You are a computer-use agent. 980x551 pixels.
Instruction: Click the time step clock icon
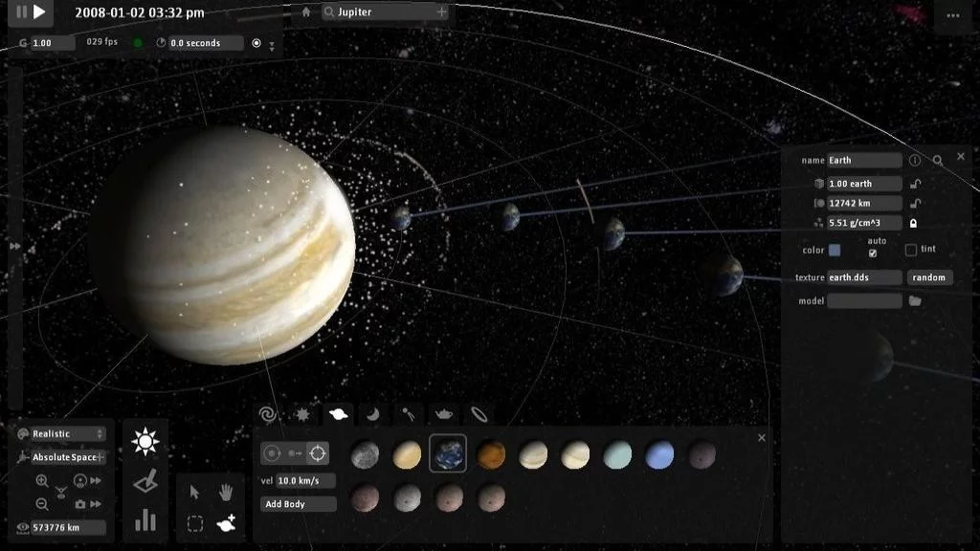(161, 43)
